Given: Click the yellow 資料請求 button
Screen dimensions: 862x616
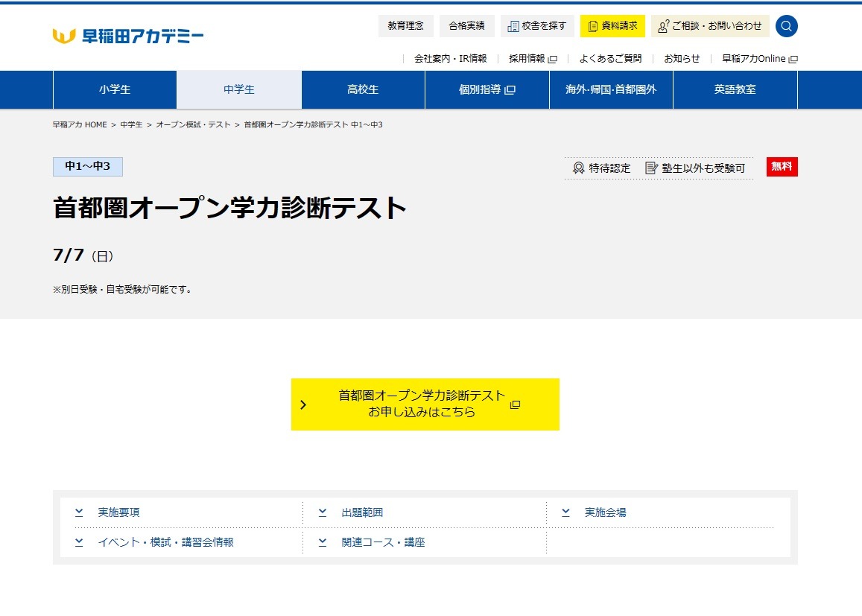Looking at the screenshot, I should tap(612, 26).
